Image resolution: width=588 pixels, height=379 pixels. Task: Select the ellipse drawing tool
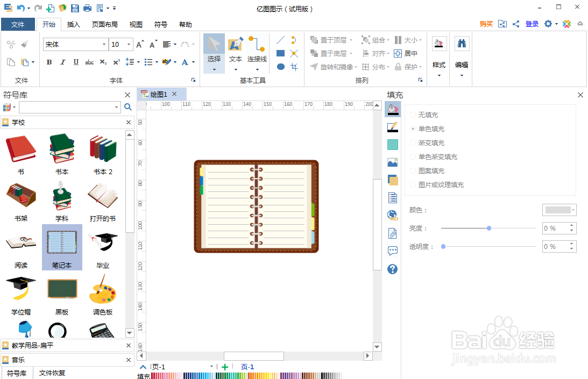click(280, 67)
